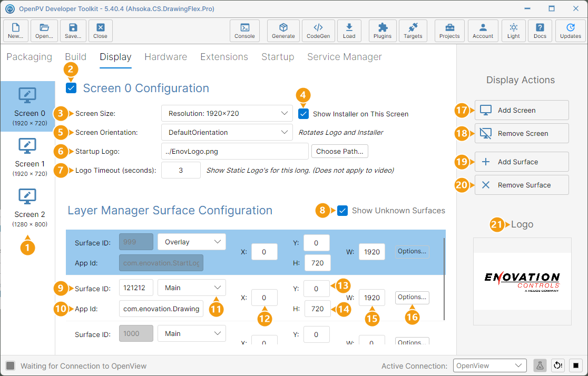The height and width of the screenshot is (376, 588).
Task: Open the Plugins manager
Action: [383, 31]
